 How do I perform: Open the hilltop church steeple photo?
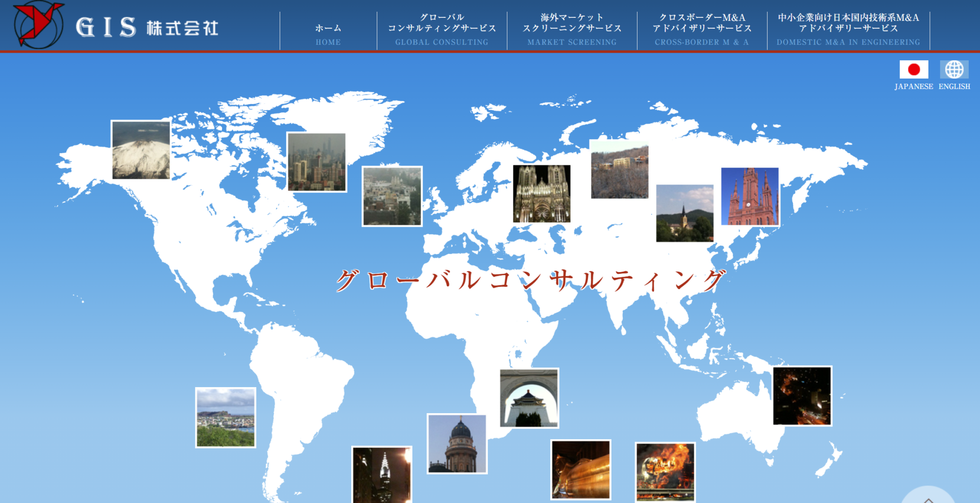[684, 213]
